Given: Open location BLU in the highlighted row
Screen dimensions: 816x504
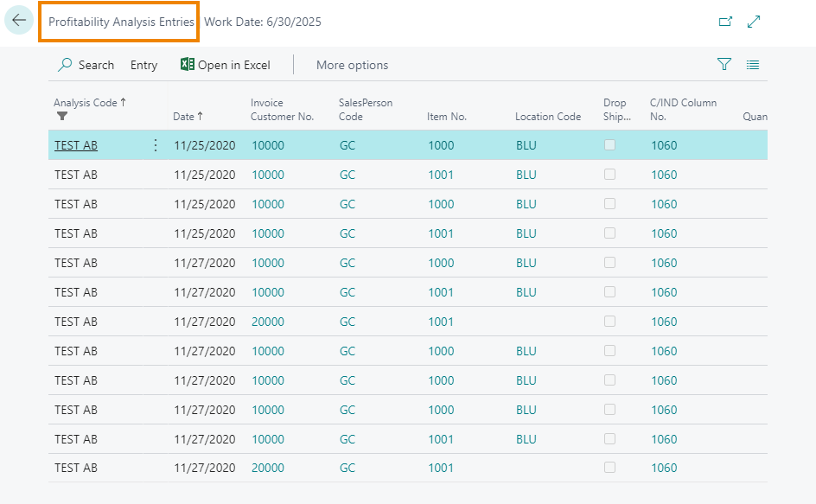Looking at the screenshot, I should click(x=526, y=145).
